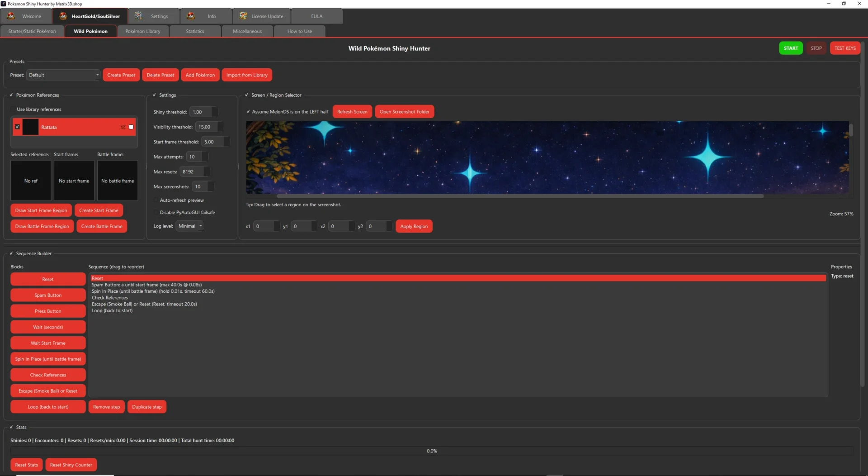The width and height of the screenshot is (868, 476).
Task: Click Import from Library
Action: coord(247,75)
